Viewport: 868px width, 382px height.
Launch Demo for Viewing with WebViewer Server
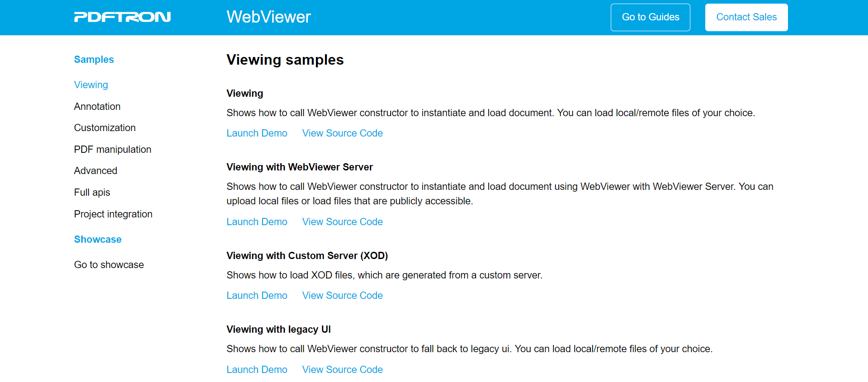(257, 222)
